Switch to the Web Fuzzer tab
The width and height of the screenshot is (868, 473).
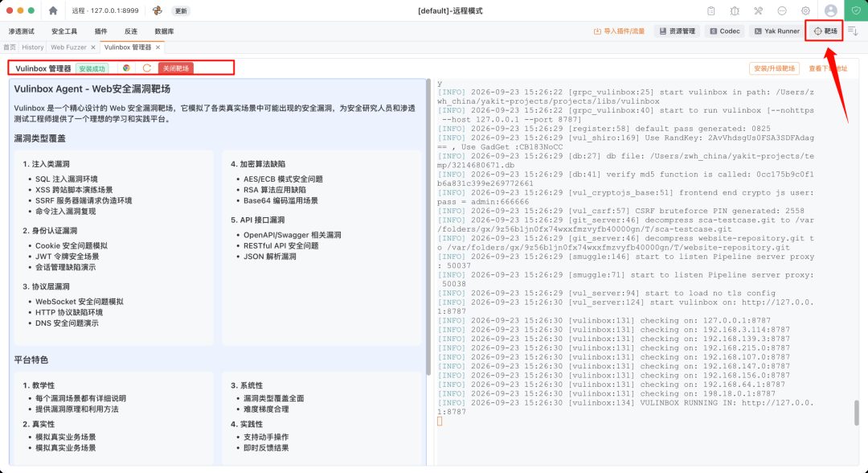point(68,47)
